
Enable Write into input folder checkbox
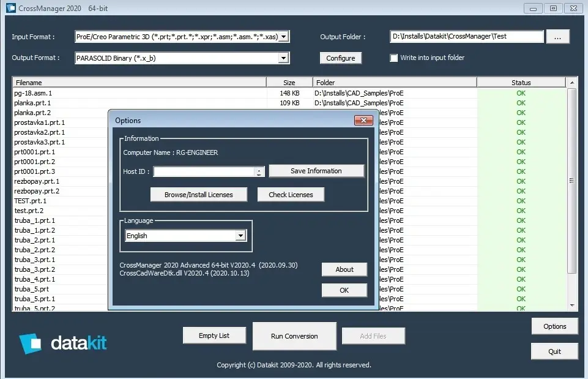coord(394,58)
